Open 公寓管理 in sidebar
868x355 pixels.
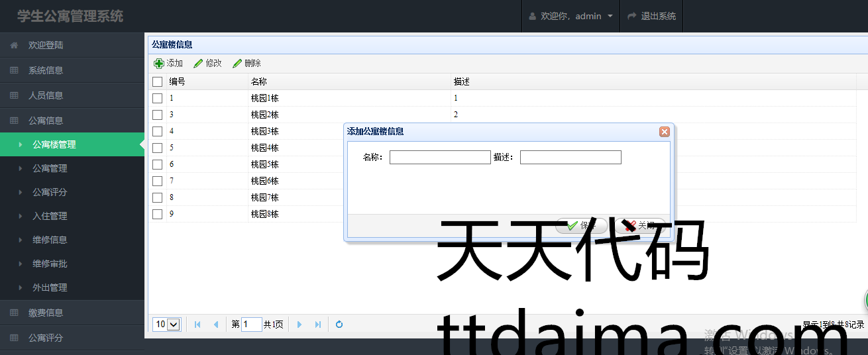[x=50, y=168]
